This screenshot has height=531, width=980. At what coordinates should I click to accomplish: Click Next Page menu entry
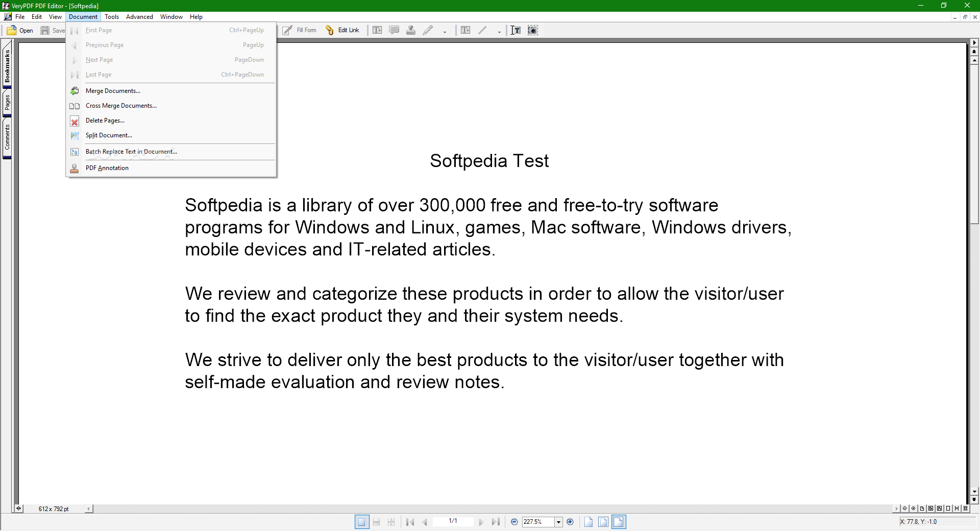pyautogui.click(x=171, y=60)
